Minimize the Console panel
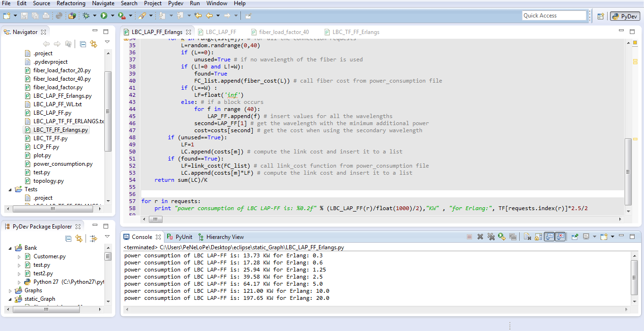This screenshot has height=331, width=644. pos(621,236)
